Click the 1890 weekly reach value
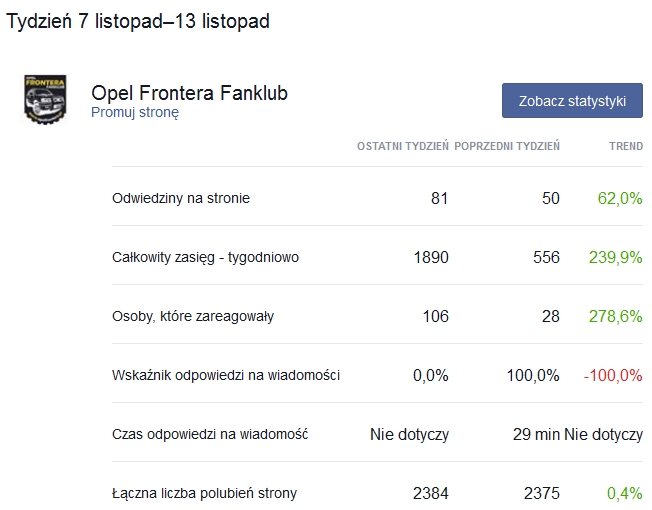The image size is (652, 510). tap(431, 257)
